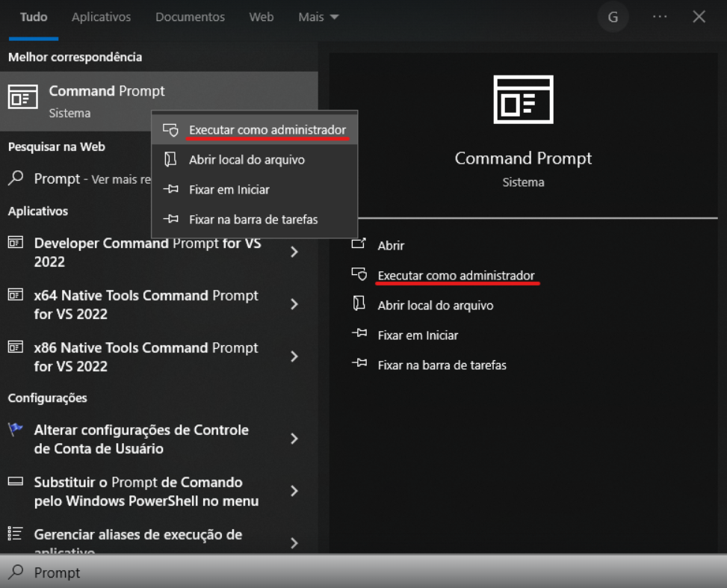Expand Gerenciar aliases de execução arrow
This screenshot has width=727, height=588.
click(294, 543)
